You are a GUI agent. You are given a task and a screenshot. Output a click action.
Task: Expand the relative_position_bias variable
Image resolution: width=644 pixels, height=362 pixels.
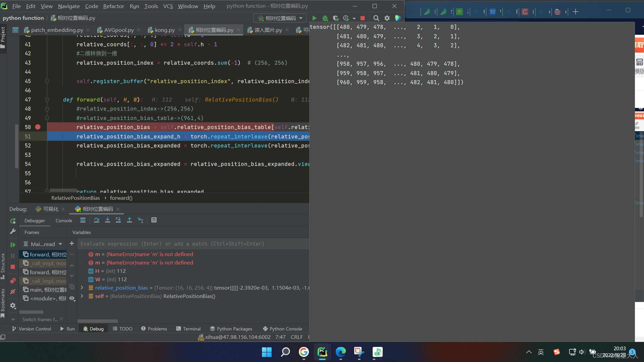[x=82, y=288]
